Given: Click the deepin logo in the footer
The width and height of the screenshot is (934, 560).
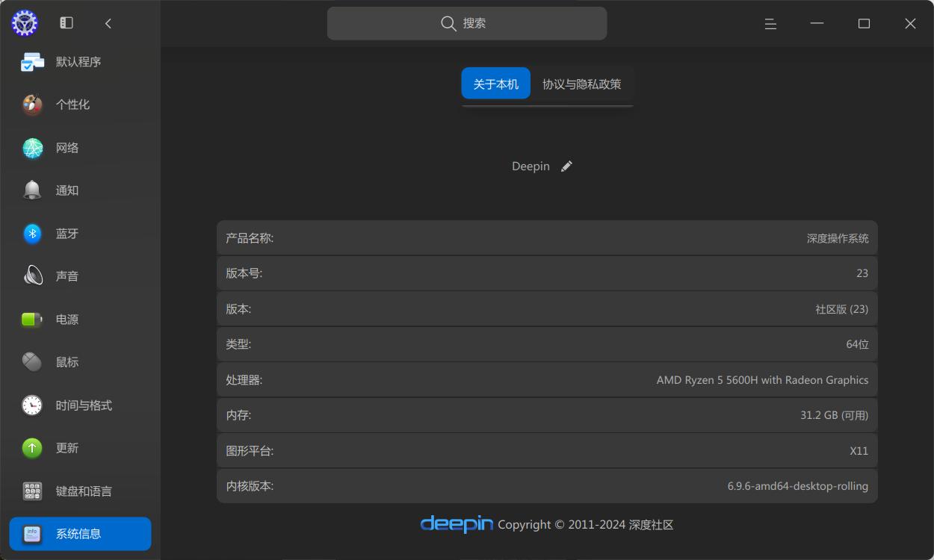Looking at the screenshot, I should tap(457, 523).
